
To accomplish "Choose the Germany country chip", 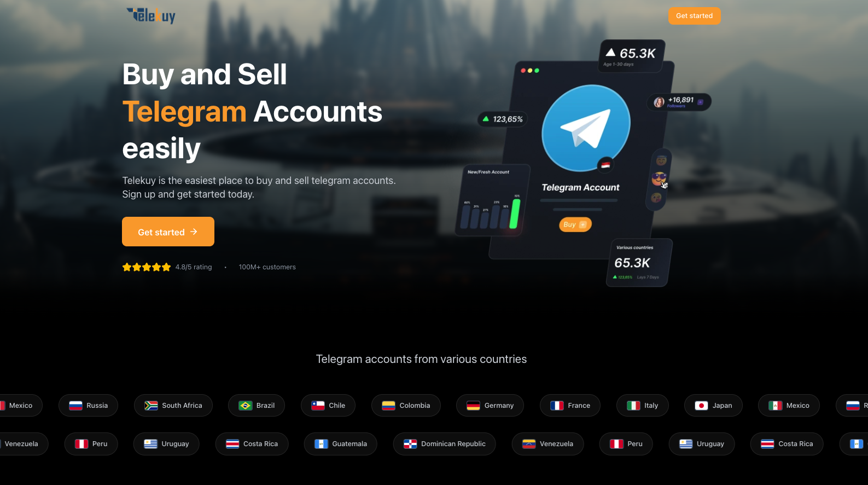I will [x=490, y=406].
